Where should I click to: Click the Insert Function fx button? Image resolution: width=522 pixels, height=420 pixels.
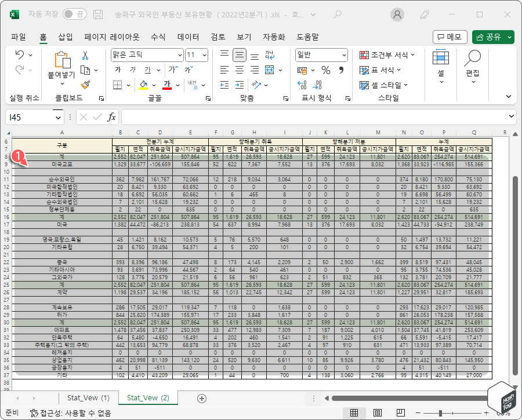111,117
